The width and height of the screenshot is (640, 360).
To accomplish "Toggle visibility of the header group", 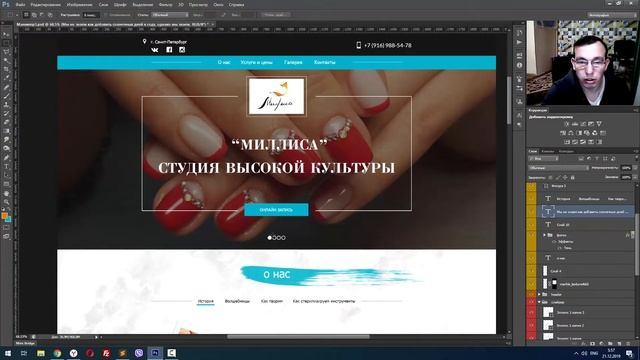I will coord(531,294).
